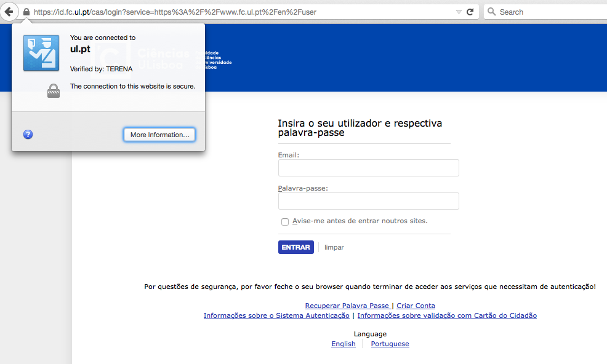Reload the page with the refresh icon
Image resolution: width=607 pixels, height=364 pixels.
point(470,12)
